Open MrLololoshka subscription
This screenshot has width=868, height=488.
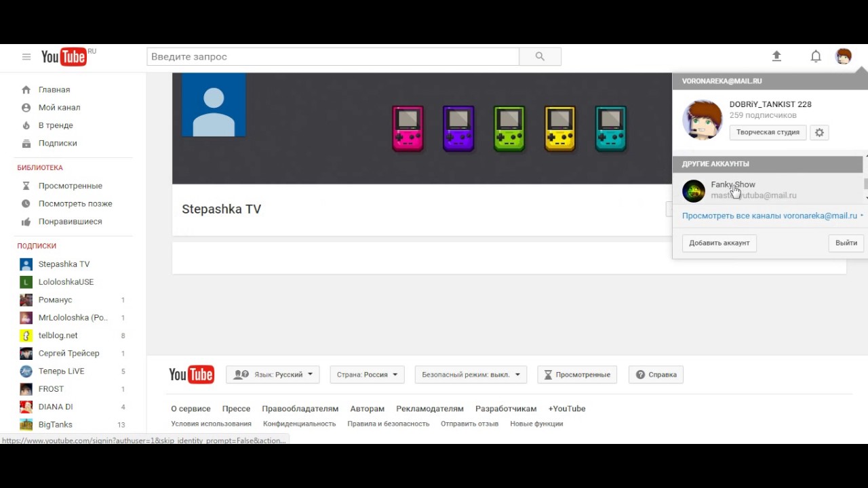click(x=73, y=317)
